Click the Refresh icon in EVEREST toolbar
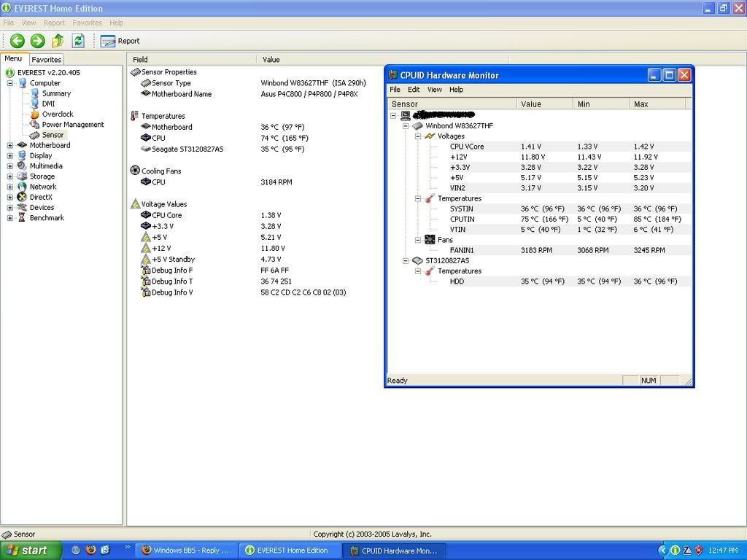The height and width of the screenshot is (560, 747). tap(78, 41)
